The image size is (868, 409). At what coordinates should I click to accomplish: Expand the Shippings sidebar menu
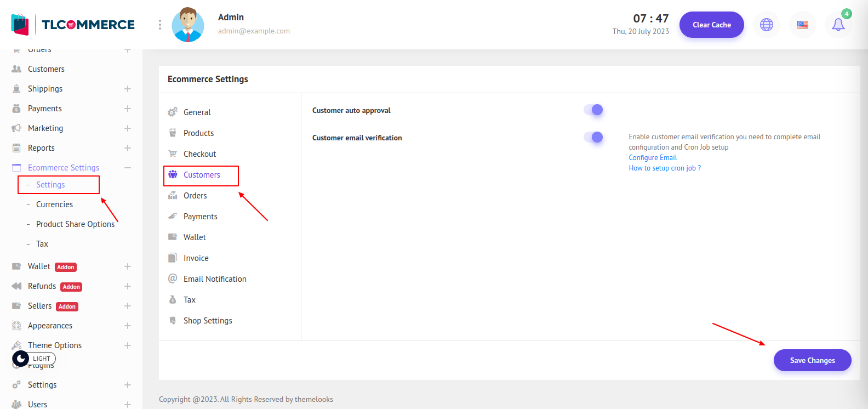(x=128, y=89)
